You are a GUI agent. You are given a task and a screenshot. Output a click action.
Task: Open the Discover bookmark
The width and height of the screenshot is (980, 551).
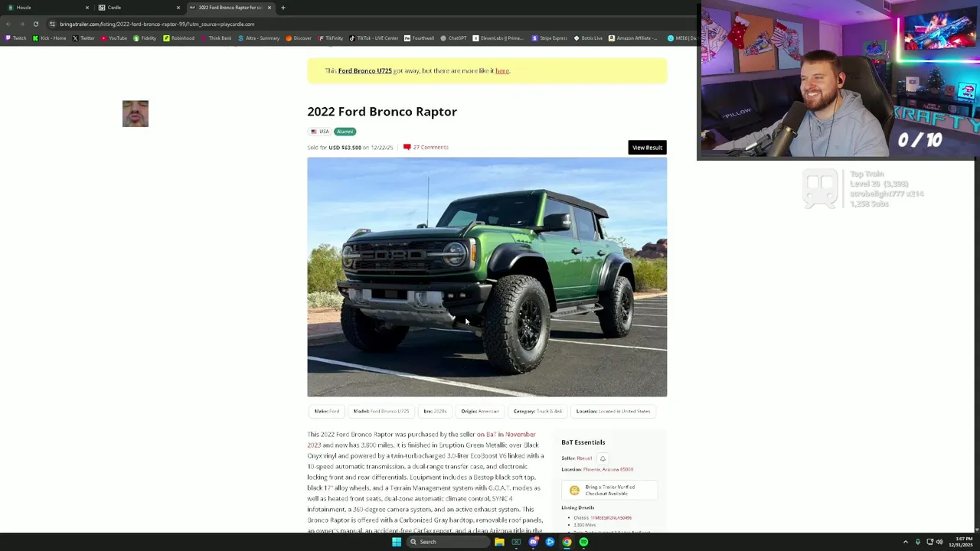[299, 38]
